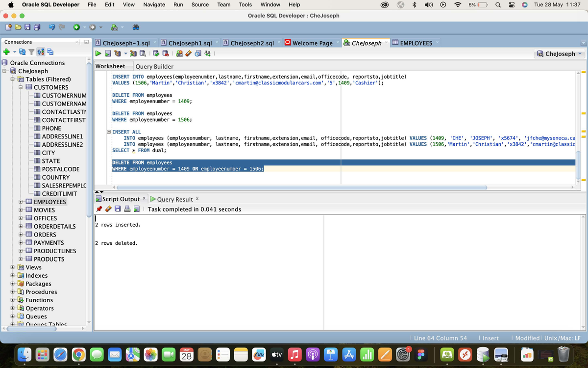Open Google Chrome from the Dock

point(78,354)
